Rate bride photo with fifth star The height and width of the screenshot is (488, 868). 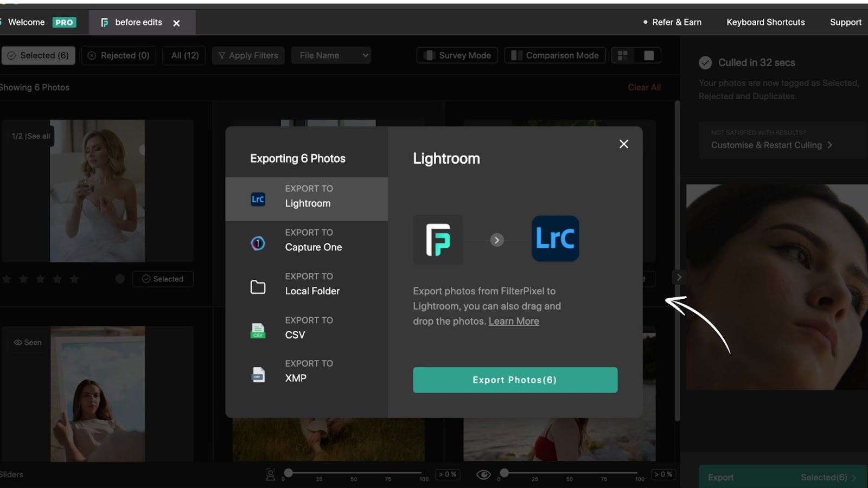[74, 279]
